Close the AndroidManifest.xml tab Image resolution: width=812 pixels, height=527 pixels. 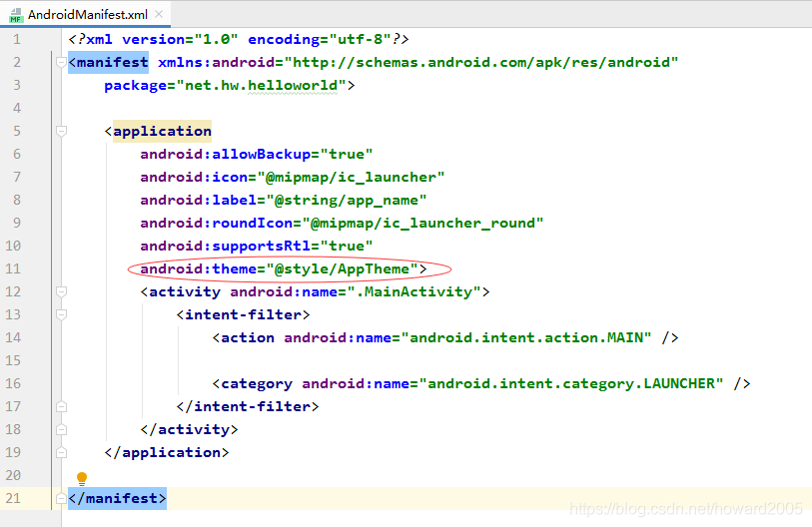[159, 15]
